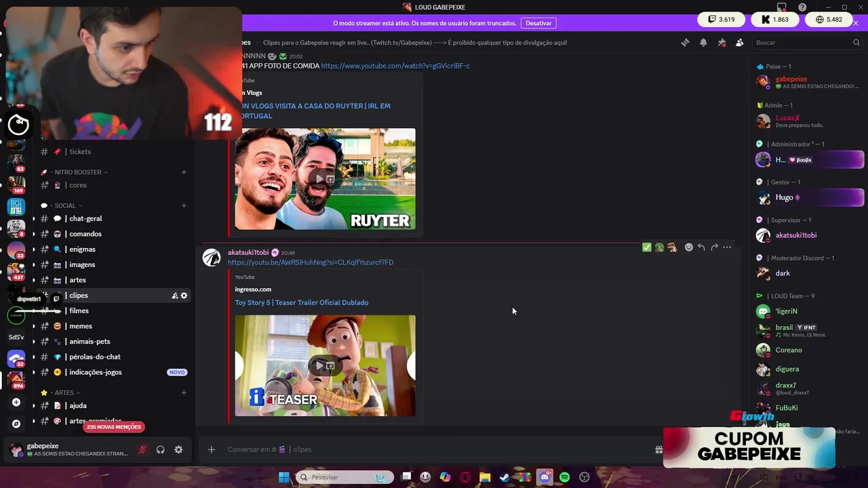This screenshot has width=868, height=488.
Task: Open user settings gear
Action: 178,449
